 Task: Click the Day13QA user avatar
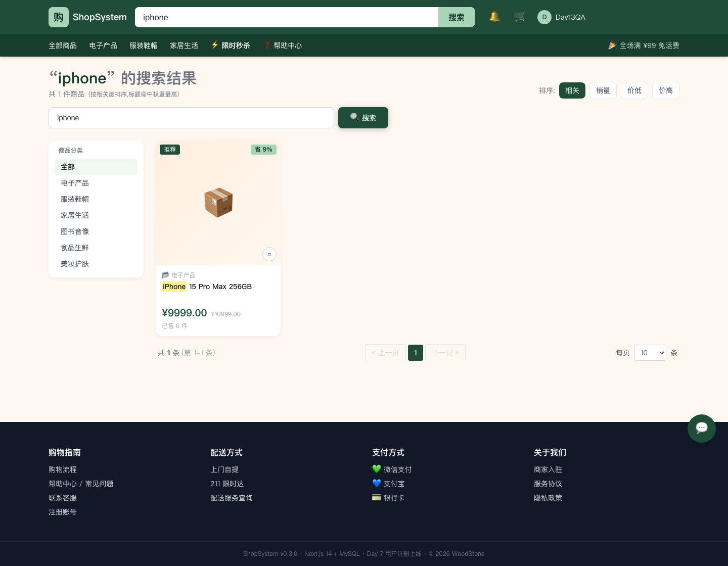point(544,17)
